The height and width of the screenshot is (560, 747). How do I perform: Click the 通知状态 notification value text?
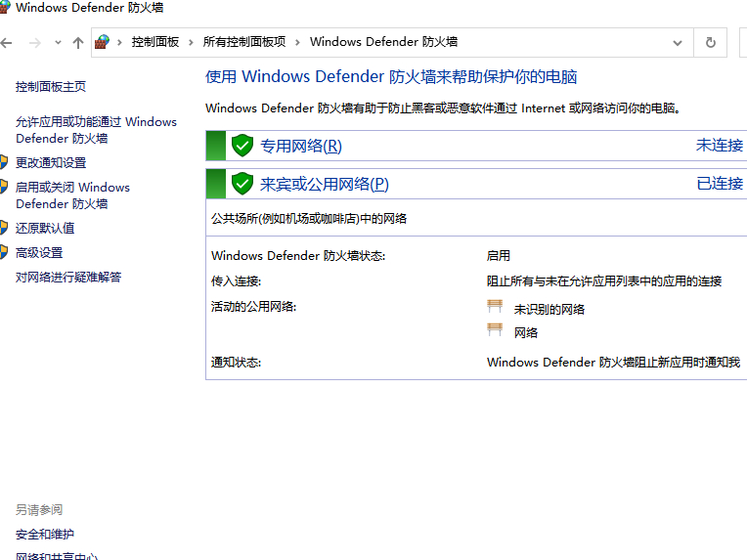click(614, 363)
